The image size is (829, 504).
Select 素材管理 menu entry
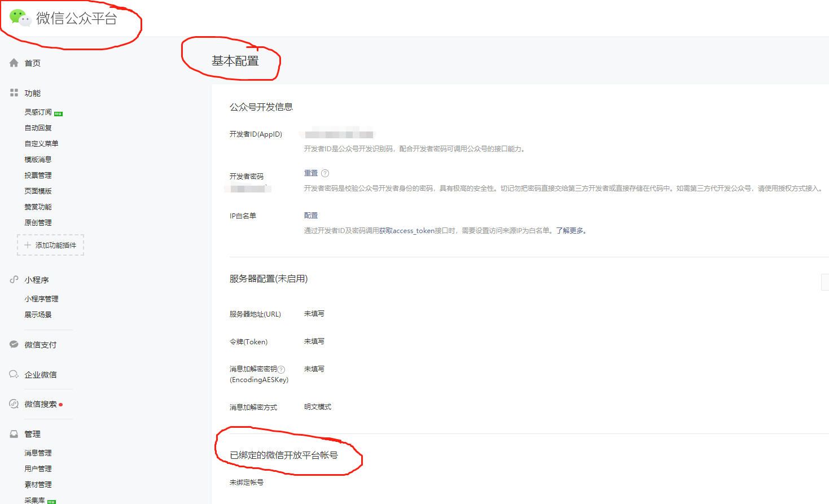click(x=38, y=485)
